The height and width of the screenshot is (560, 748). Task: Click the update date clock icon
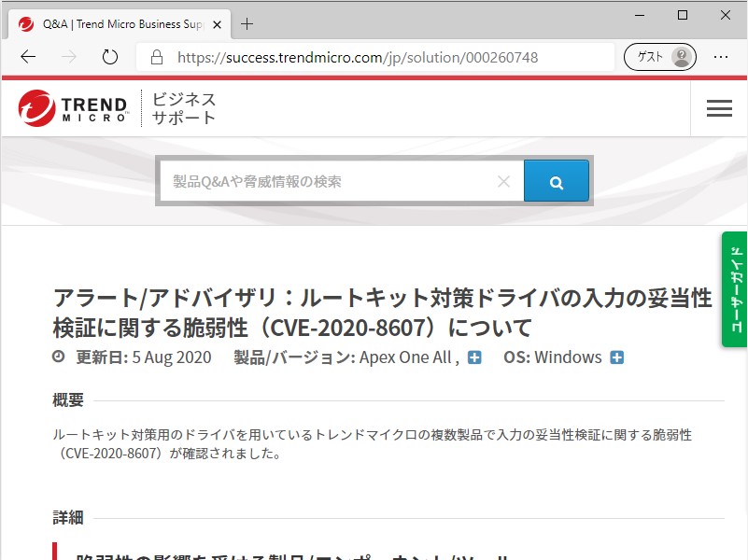click(59, 357)
